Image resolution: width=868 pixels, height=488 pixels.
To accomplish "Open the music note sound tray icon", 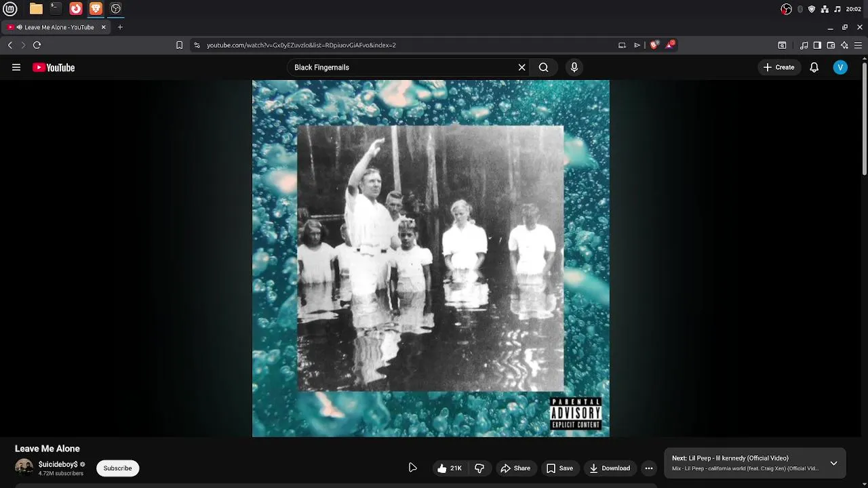I will 837,9.
